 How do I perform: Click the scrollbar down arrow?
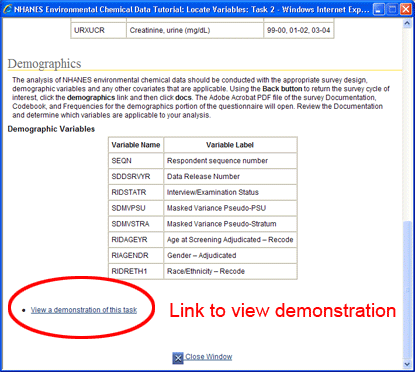click(x=407, y=364)
